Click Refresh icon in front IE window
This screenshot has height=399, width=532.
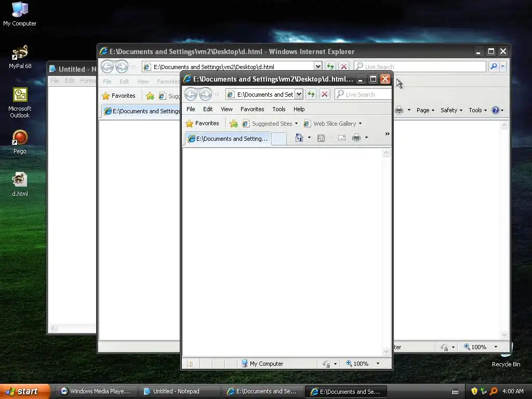coord(311,94)
